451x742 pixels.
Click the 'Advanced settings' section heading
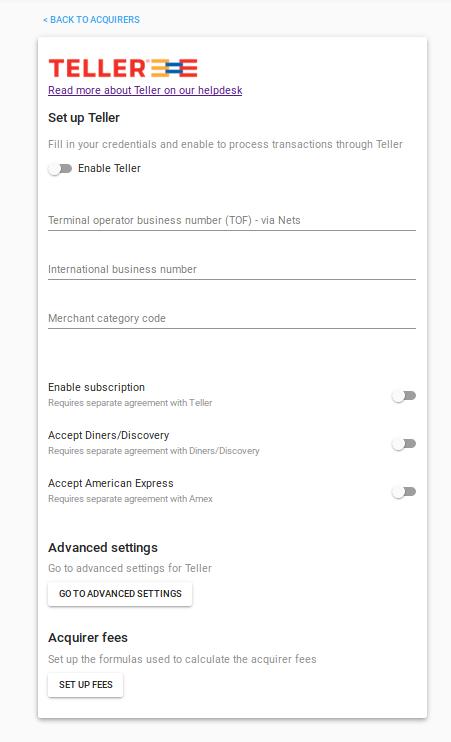tap(103, 548)
